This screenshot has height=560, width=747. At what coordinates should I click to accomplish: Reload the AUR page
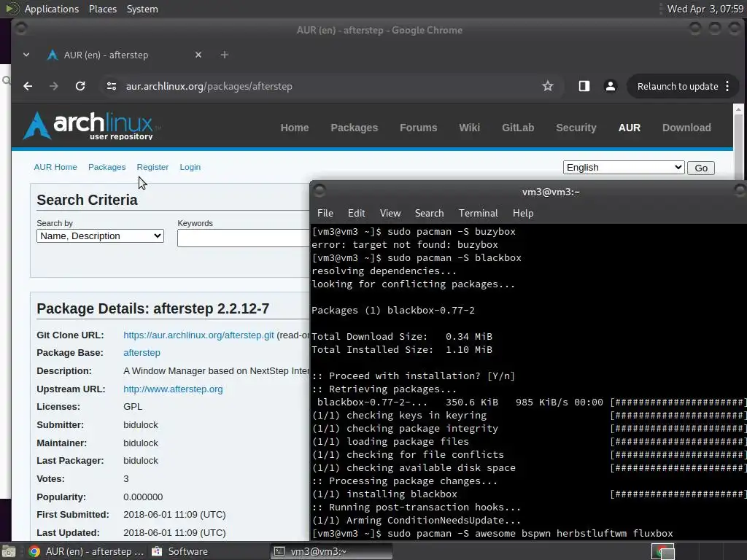click(80, 86)
